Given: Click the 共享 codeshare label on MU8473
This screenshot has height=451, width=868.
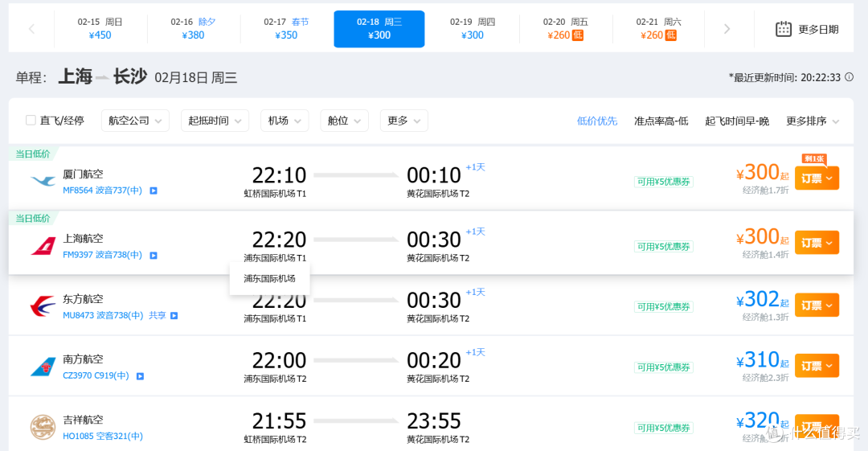Looking at the screenshot, I should [158, 316].
